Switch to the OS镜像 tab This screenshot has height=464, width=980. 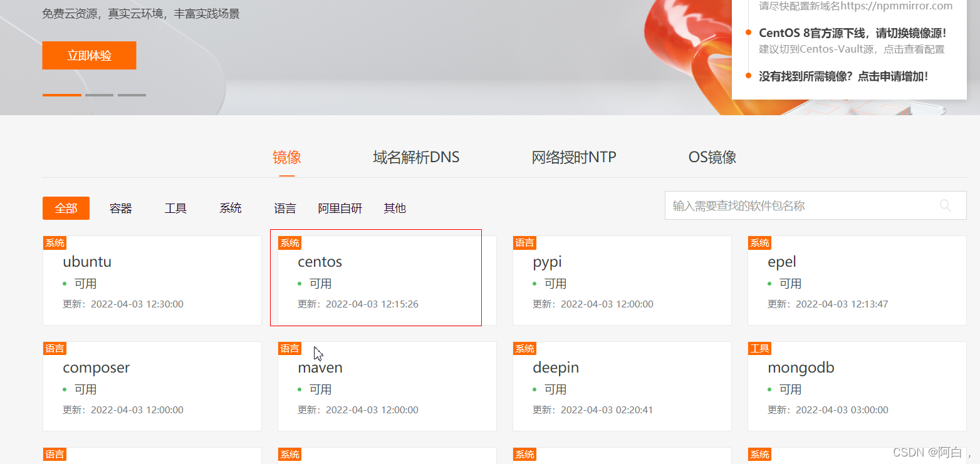(x=712, y=157)
